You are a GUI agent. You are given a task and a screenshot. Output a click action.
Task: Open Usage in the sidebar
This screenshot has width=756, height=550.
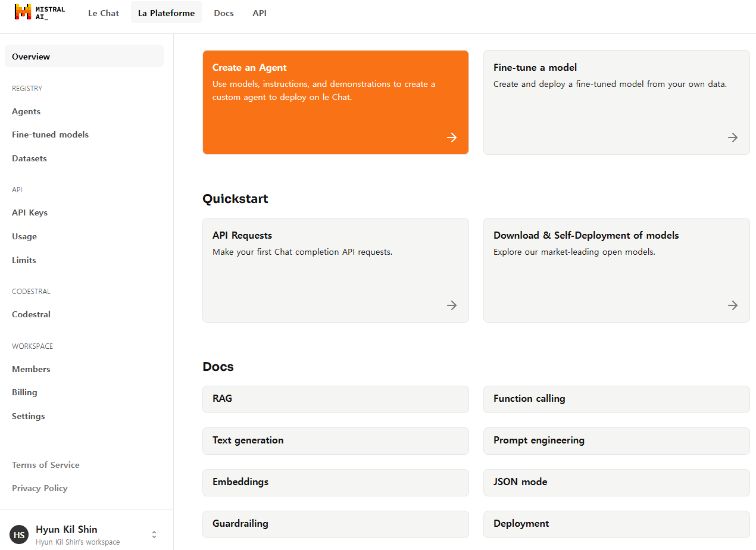point(24,236)
